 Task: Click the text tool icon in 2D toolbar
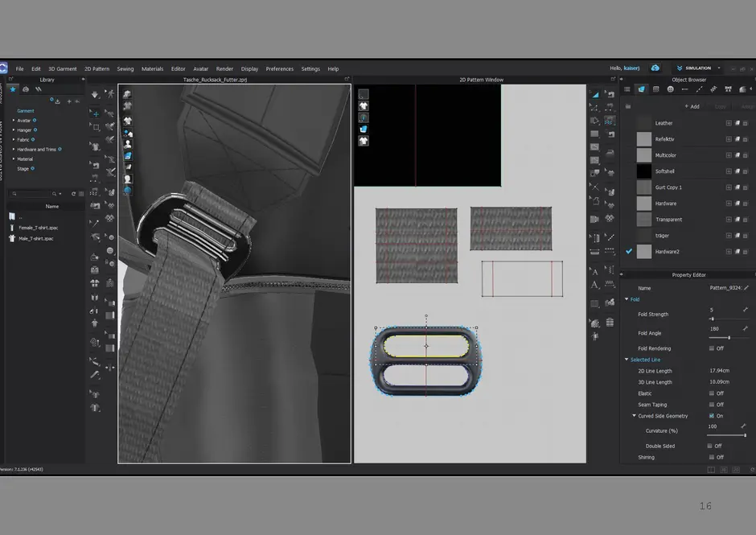pyautogui.click(x=594, y=285)
